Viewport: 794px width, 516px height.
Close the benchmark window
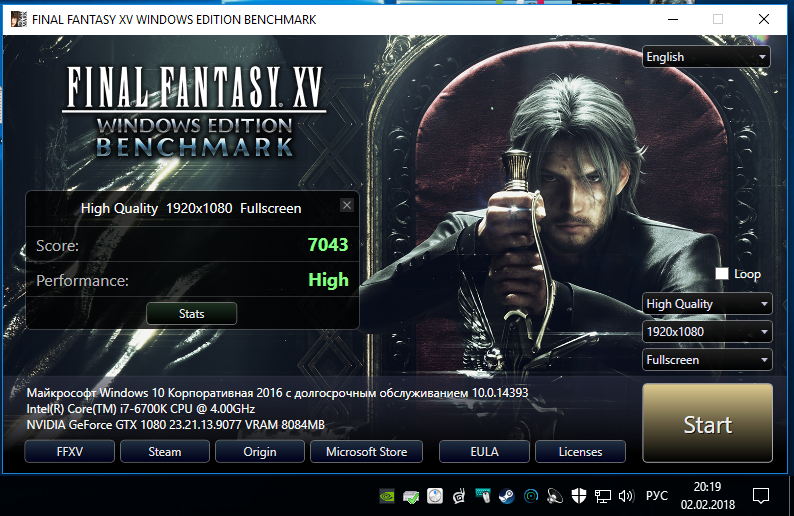pyautogui.click(x=764, y=19)
